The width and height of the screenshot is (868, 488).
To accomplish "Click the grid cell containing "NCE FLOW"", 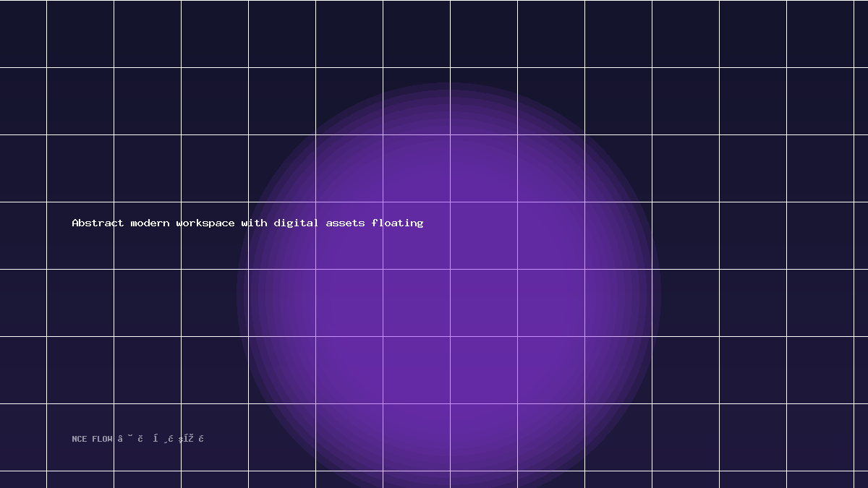I will pyautogui.click(x=80, y=437).
